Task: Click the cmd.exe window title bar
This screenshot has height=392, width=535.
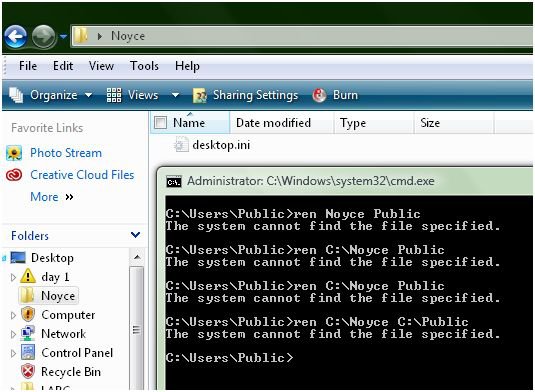Action: 346,181
